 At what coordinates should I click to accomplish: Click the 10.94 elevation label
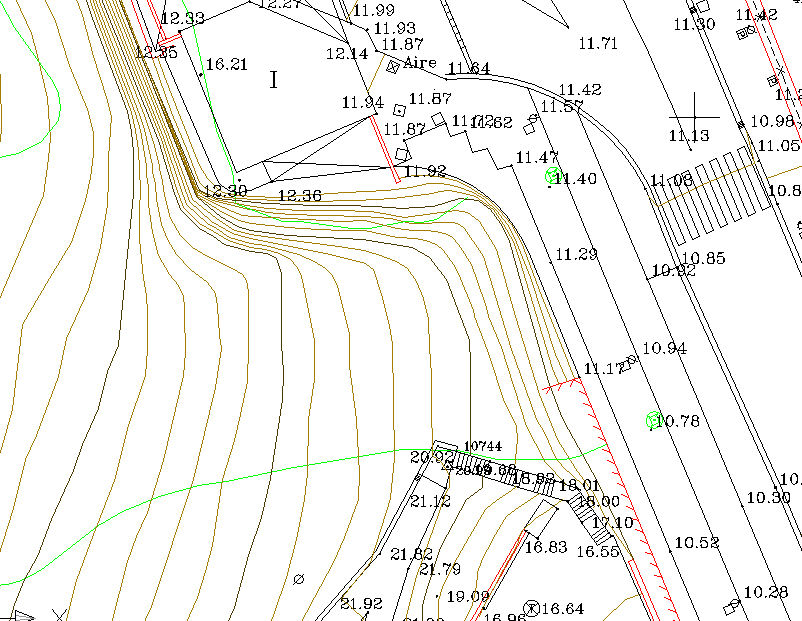(x=665, y=348)
